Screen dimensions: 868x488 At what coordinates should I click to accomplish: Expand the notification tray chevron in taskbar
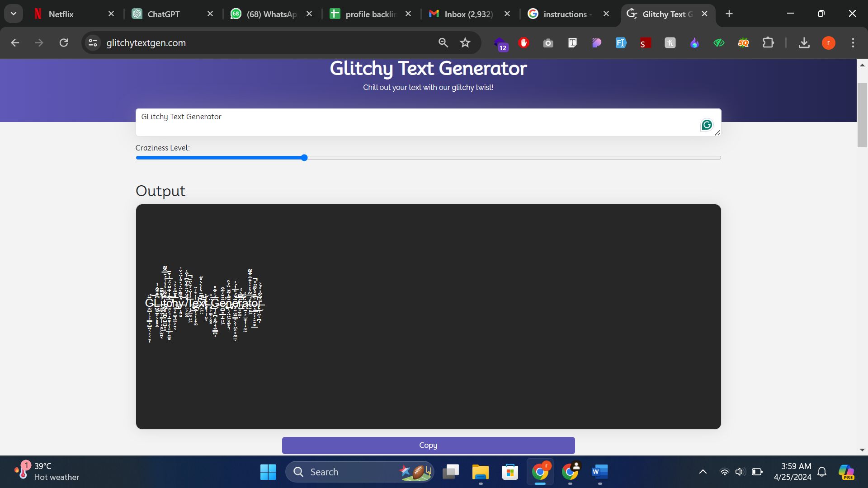pyautogui.click(x=703, y=471)
